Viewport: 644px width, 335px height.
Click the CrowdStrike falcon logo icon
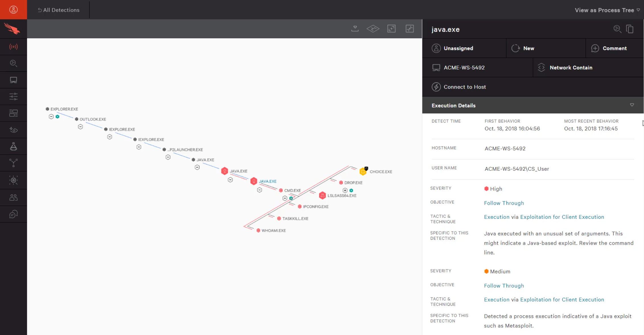pyautogui.click(x=13, y=29)
